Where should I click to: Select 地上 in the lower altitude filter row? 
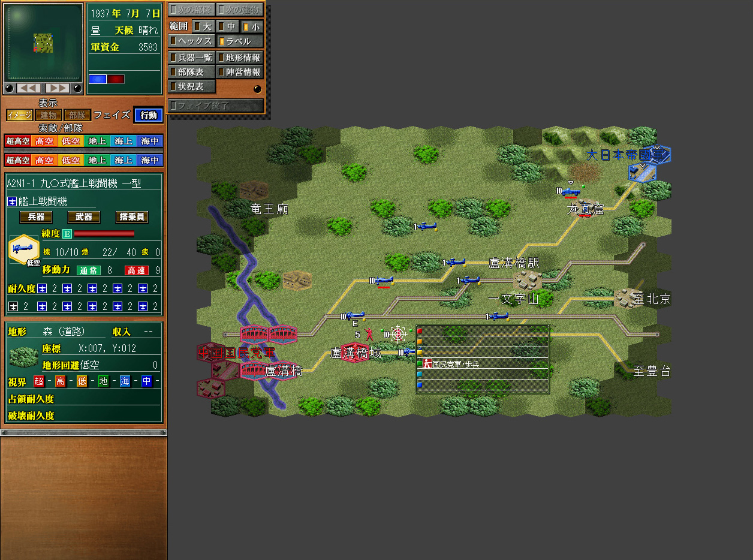pos(97,161)
